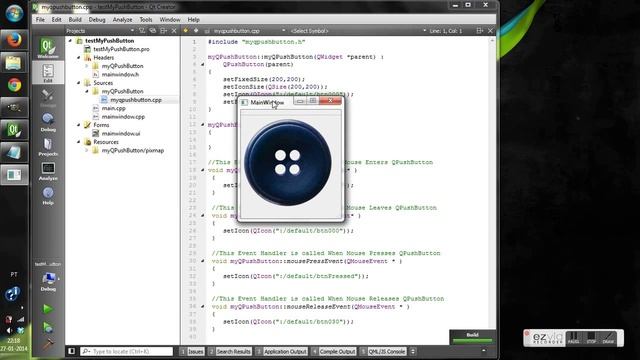Collapse the testMyPushButton project node
Screen dimensions: 640x360
(70, 41)
